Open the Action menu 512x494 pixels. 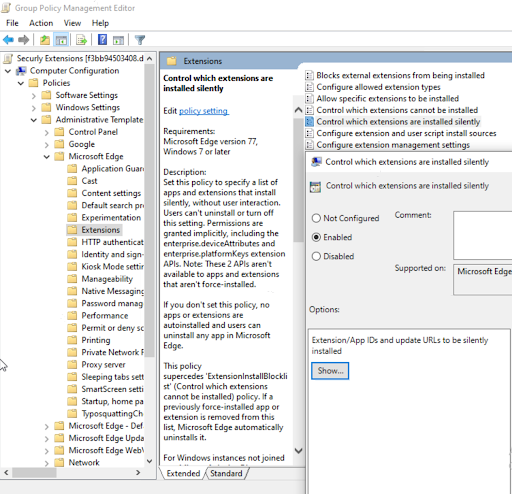(41, 23)
